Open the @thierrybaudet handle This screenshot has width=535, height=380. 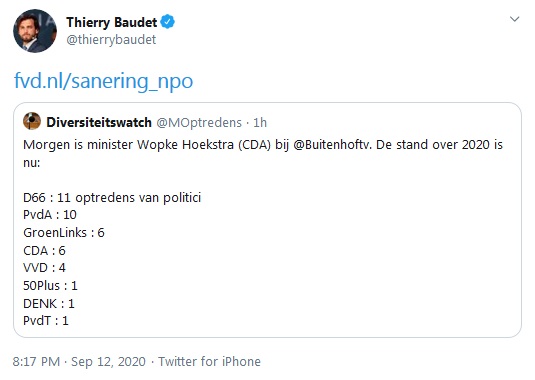pyautogui.click(x=111, y=40)
